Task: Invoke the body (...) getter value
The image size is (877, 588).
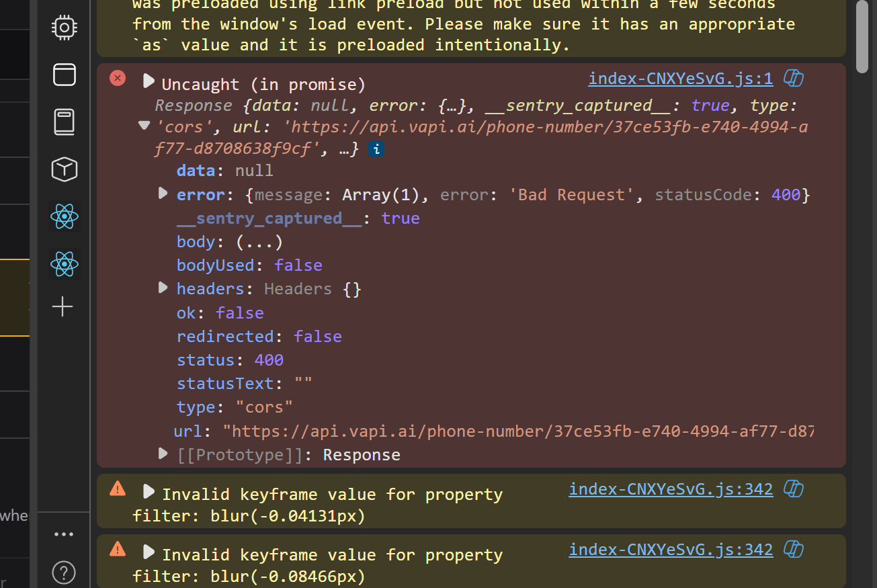Action: 259,242
